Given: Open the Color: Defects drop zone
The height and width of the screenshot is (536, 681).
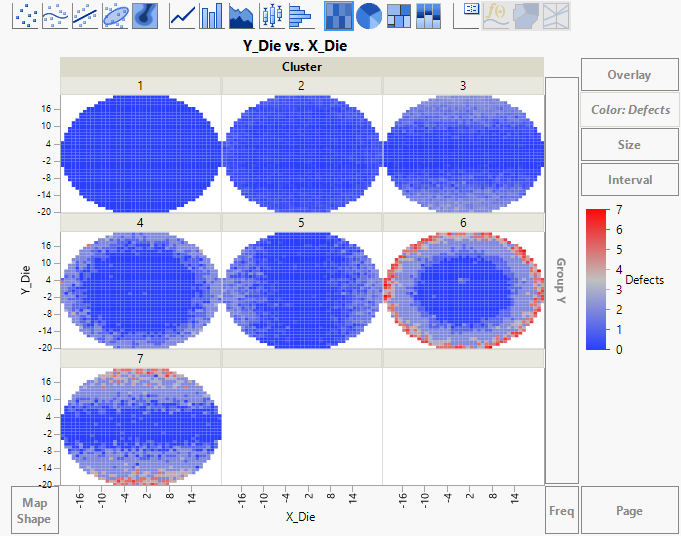Looking at the screenshot, I should click(x=629, y=110).
